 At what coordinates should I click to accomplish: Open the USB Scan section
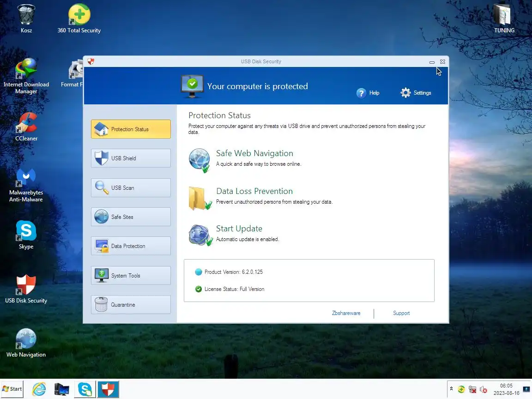[x=131, y=187]
